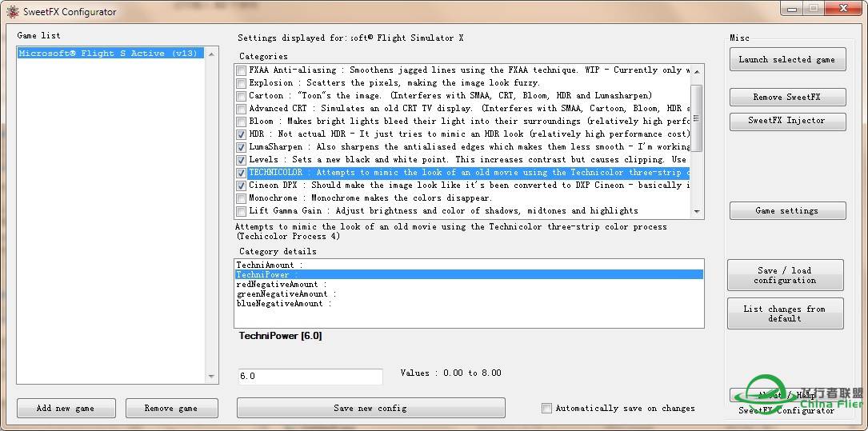
Task: Enable the FXAA Anti-aliasing checkbox
Action: [x=242, y=70]
